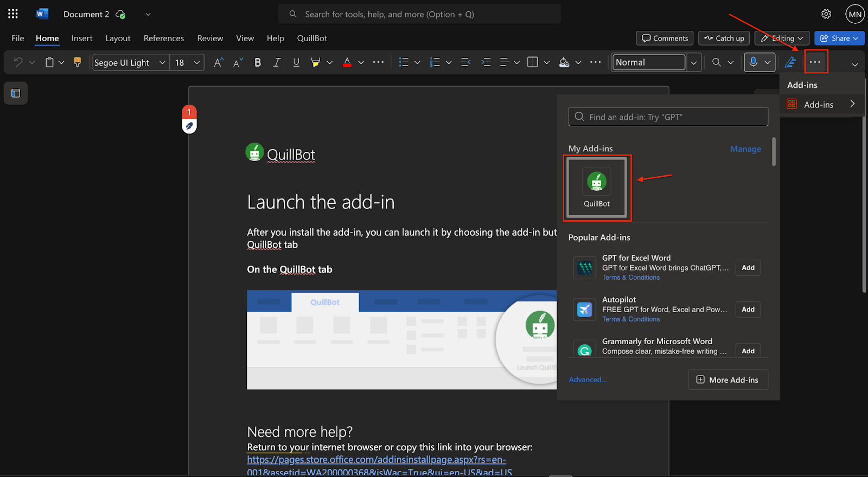Expand the font name dropdown

coord(162,62)
